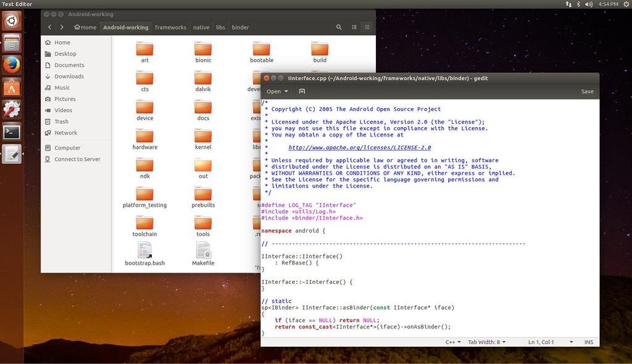
Task: Open the C++ language selector
Action: tap(454, 342)
